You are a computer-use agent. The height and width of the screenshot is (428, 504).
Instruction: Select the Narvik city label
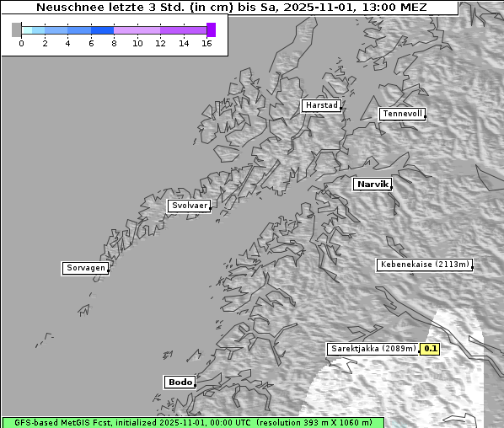(x=373, y=185)
